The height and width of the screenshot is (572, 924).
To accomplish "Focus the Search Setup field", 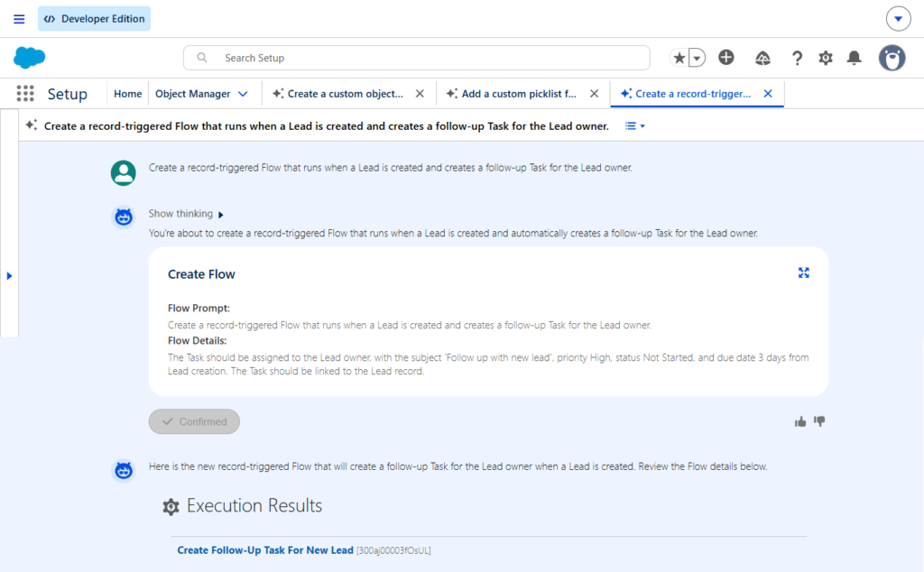I will pos(417,58).
